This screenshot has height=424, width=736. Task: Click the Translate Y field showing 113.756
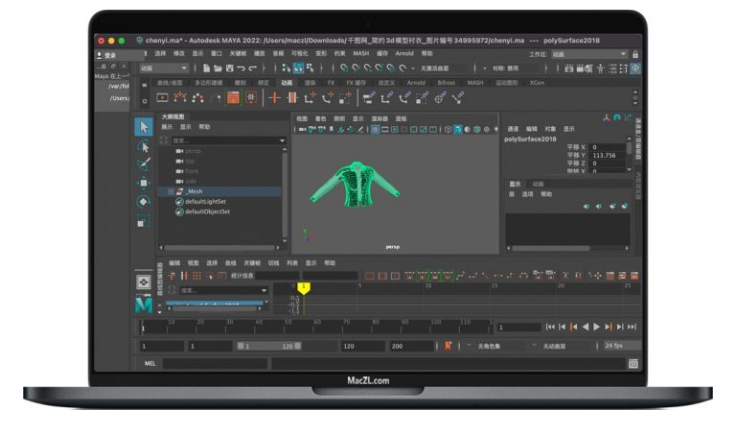[x=607, y=155]
